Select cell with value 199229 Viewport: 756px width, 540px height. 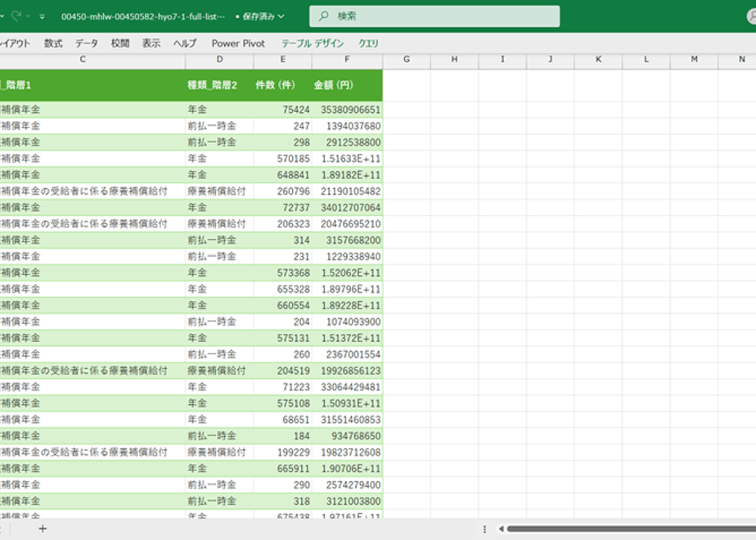point(282,452)
